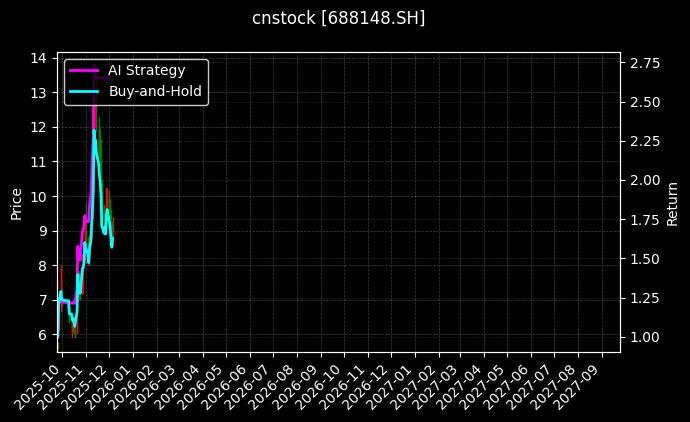Click the chart title cnstock [688148.SH]
Screen dimensions: 690x422
coord(338,18)
